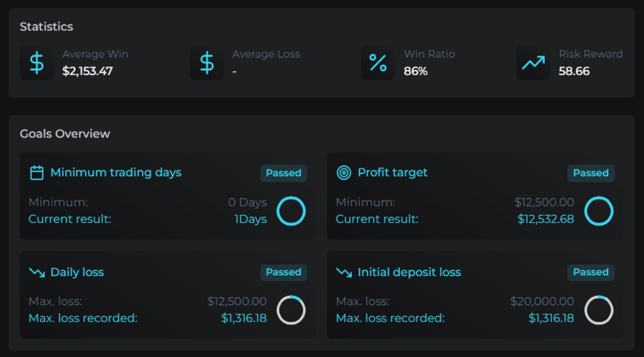Click the Profit target progress ring

pos(599,211)
